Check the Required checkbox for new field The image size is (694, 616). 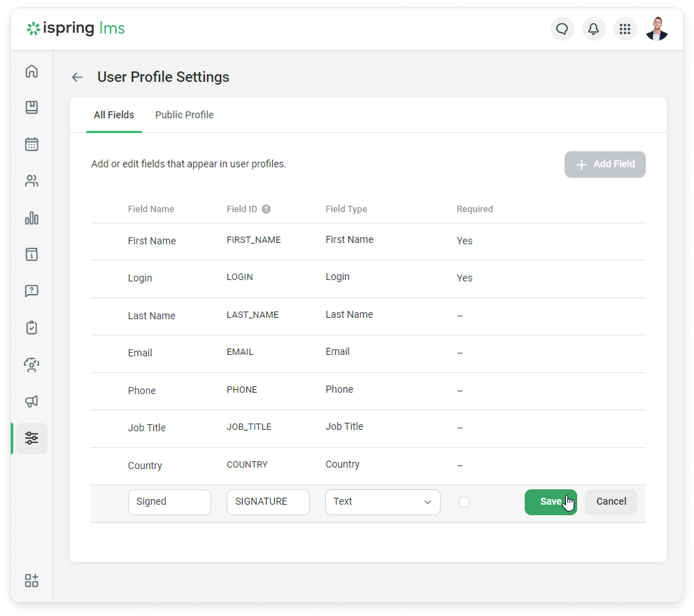(464, 502)
